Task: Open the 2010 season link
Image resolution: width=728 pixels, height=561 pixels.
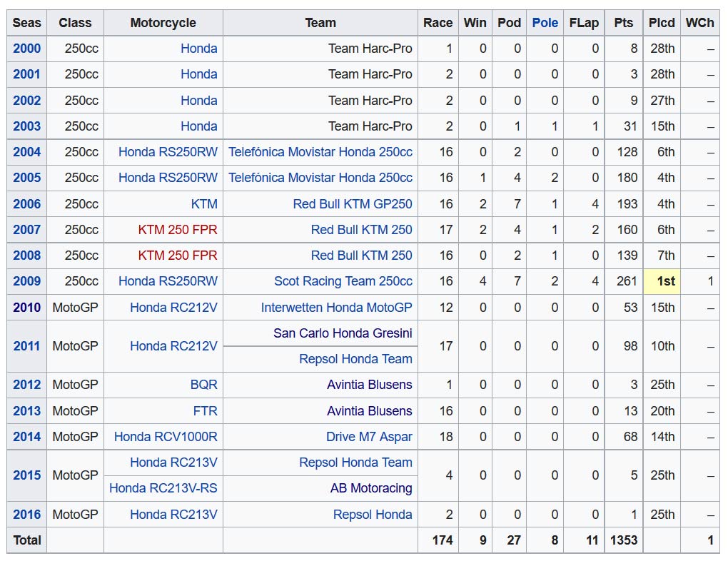Action: 27,308
